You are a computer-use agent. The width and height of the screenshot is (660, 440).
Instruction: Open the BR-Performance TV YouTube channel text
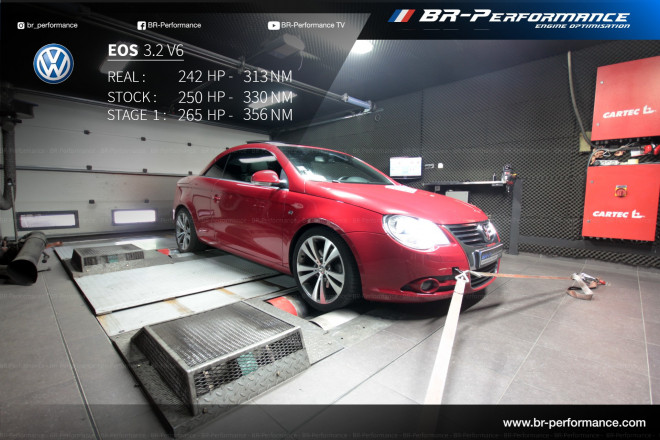(x=316, y=25)
